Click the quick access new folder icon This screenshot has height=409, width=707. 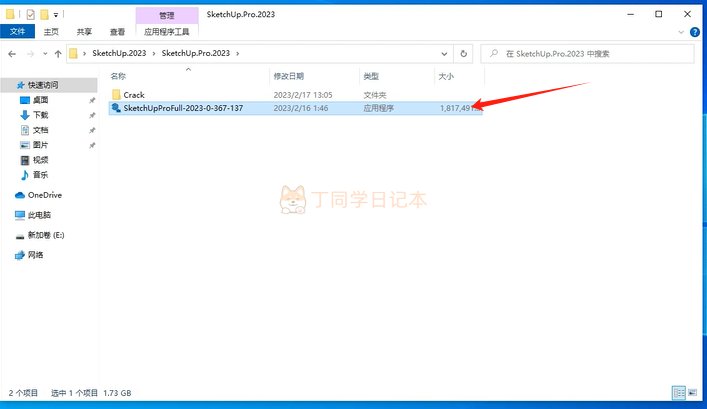click(44, 15)
